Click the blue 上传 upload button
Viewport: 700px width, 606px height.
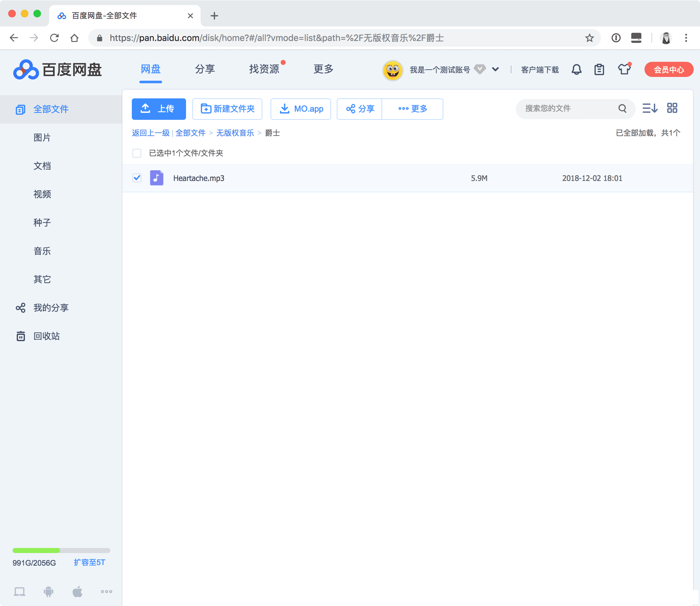click(159, 109)
